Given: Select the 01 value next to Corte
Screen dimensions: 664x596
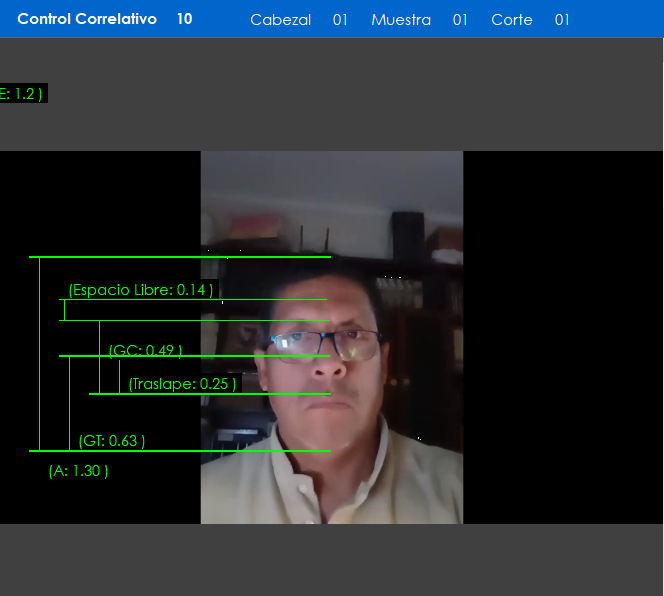Looking at the screenshot, I should click(562, 20).
